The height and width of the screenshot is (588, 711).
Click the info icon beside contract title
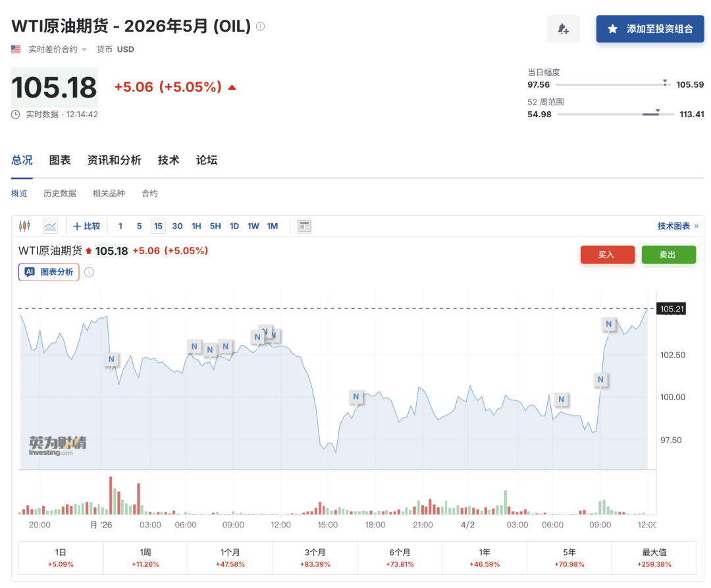tap(261, 26)
